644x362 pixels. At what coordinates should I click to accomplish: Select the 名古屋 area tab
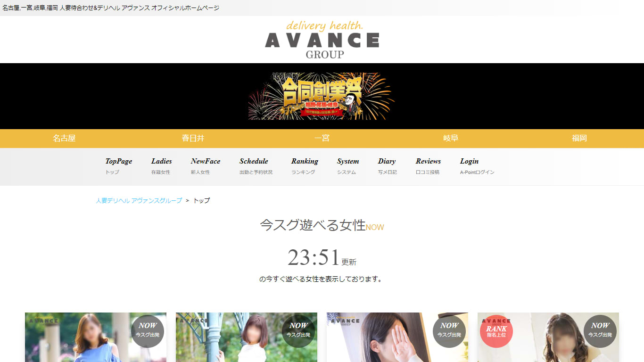64,139
